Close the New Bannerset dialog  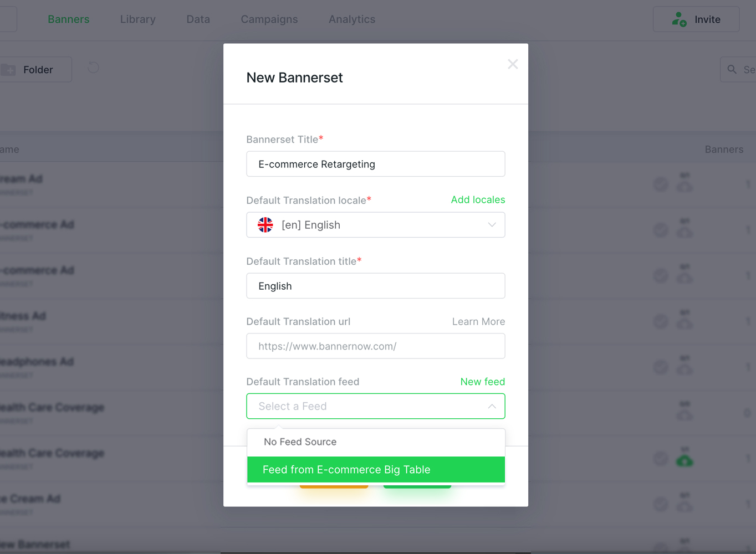[x=513, y=64]
